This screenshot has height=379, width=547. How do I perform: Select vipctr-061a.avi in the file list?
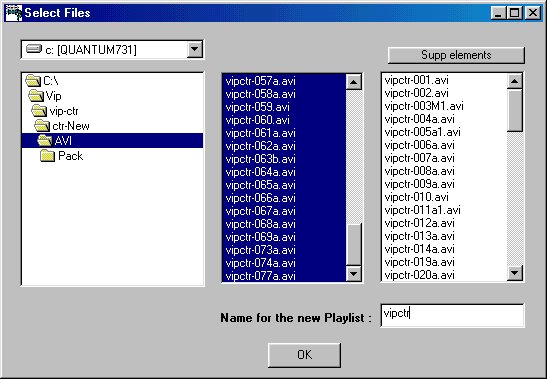(x=284, y=133)
